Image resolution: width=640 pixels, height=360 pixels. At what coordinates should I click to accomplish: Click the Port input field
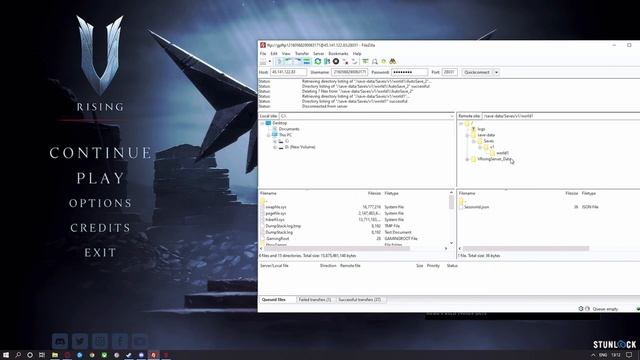pos(450,72)
